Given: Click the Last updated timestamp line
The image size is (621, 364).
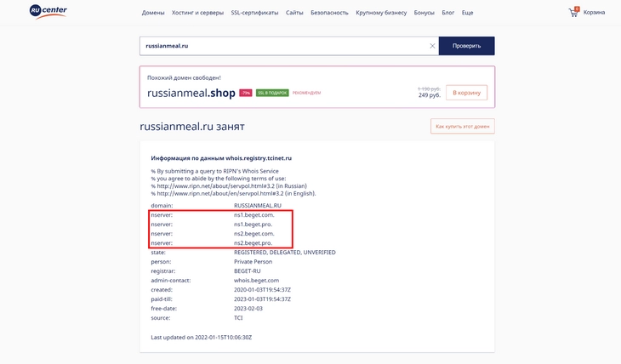Looking at the screenshot, I should pyautogui.click(x=202, y=338).
